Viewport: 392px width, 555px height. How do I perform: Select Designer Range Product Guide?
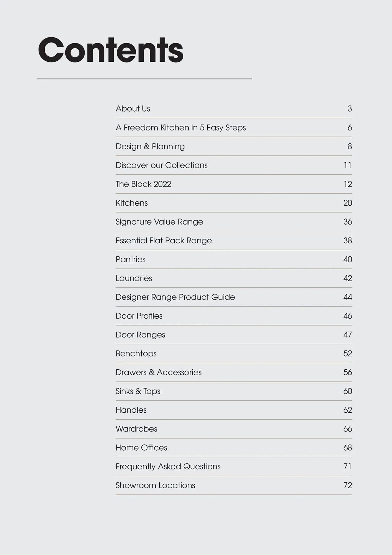175,297
